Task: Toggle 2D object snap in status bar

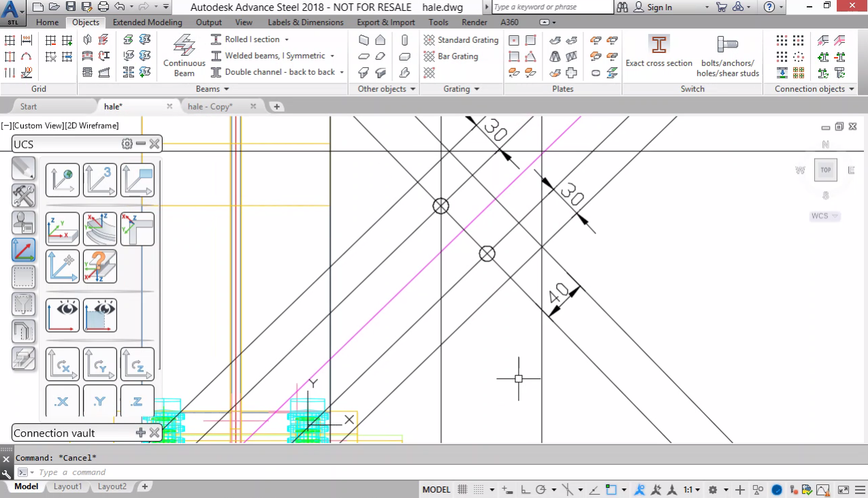Action: (x=611, y=490)
